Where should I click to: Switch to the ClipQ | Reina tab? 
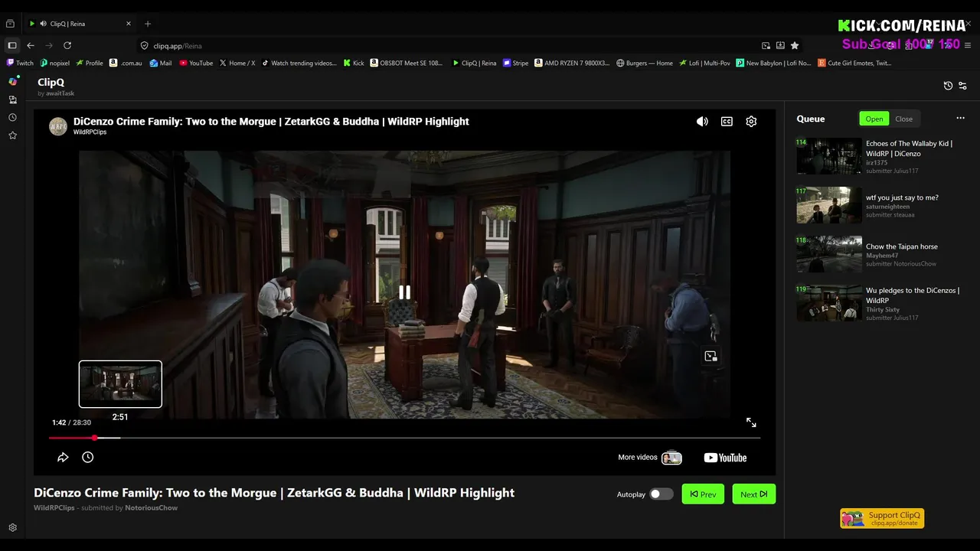tap(80, 24)
